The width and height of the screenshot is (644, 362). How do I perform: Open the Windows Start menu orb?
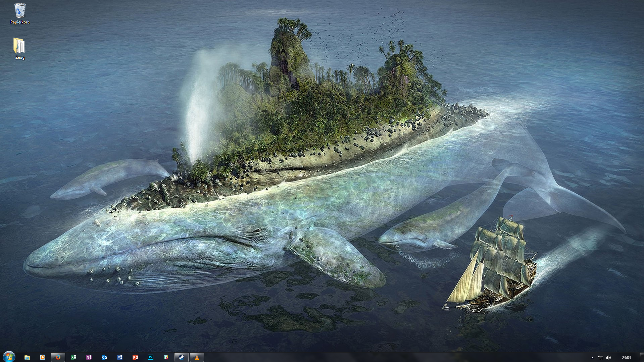pos(9,357)
